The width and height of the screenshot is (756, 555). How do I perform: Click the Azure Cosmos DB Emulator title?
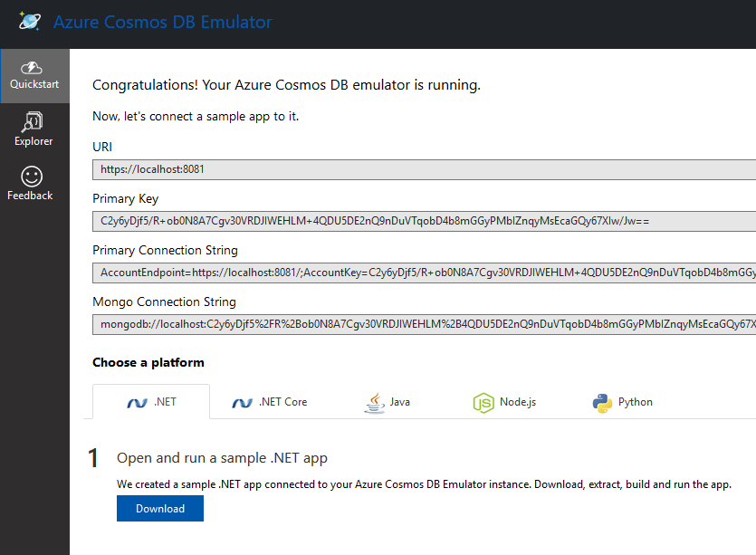click(x=162, y=23)
